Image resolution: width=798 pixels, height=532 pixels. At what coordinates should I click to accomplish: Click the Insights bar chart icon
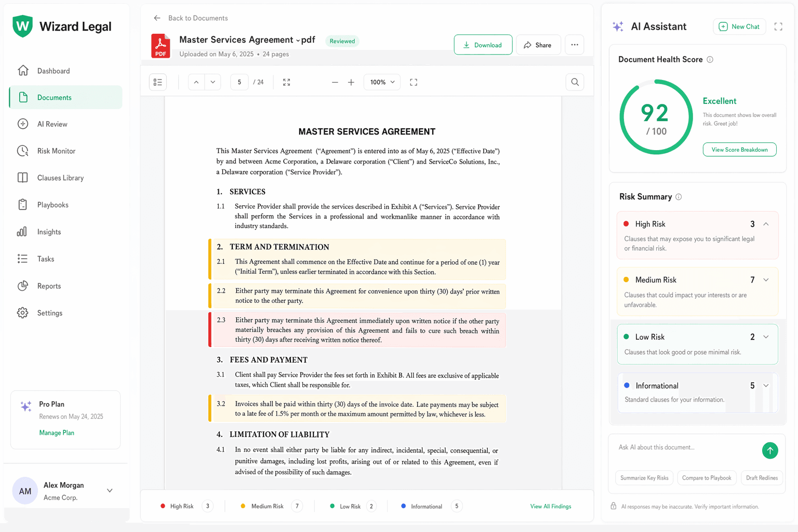(22, 232)
